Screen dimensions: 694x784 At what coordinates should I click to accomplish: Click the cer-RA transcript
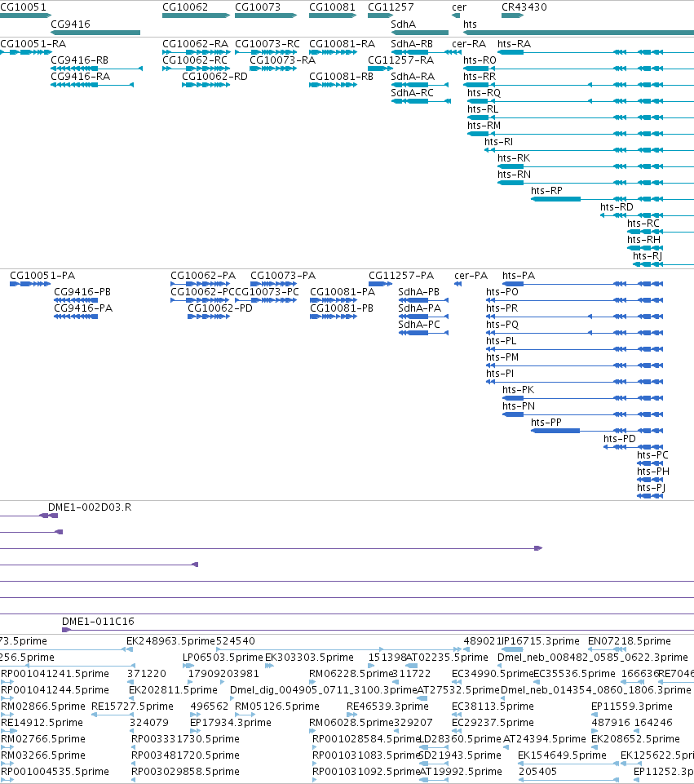click(x=456, y=52)
